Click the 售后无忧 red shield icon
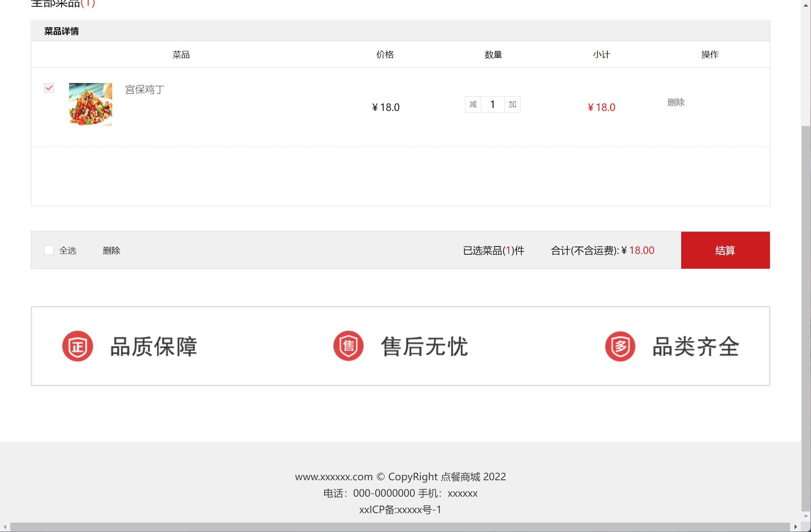The width and height of the screenshot is (811, 532). (x=348, y=346)
